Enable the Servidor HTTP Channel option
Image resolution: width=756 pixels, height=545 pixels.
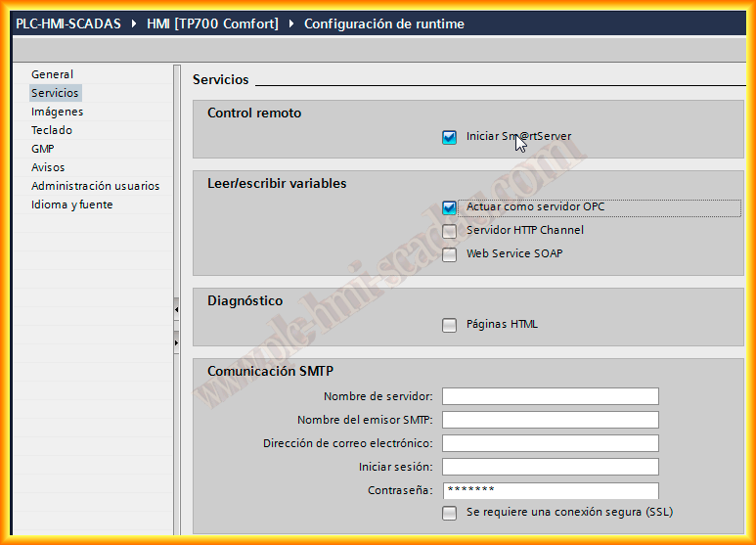pos(449,231)
